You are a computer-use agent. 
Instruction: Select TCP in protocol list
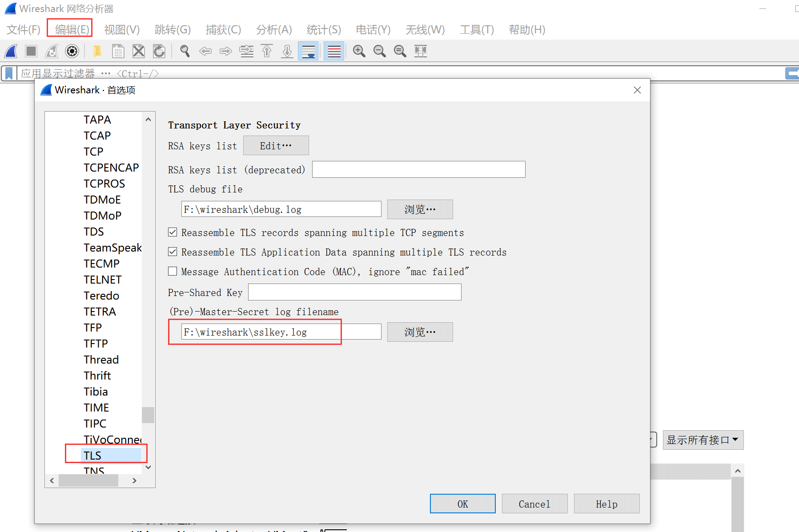[93, 152]
